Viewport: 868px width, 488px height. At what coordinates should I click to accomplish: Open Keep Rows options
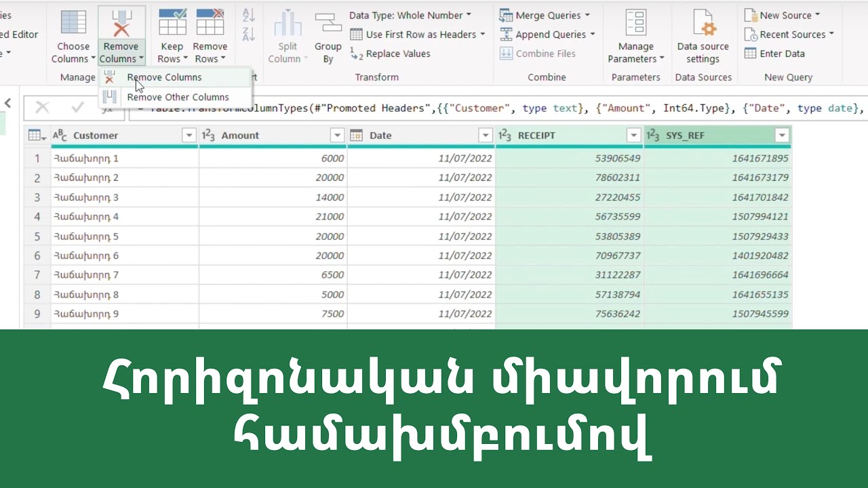[x=172, y=35]
